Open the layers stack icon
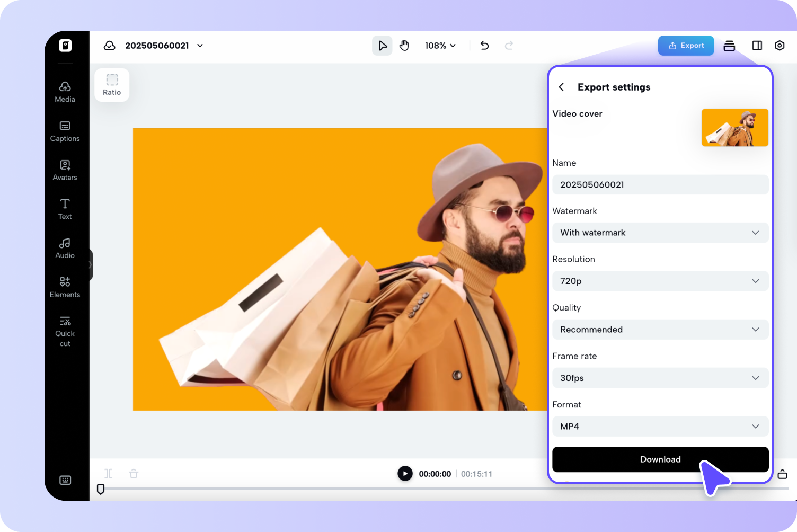 729,46
